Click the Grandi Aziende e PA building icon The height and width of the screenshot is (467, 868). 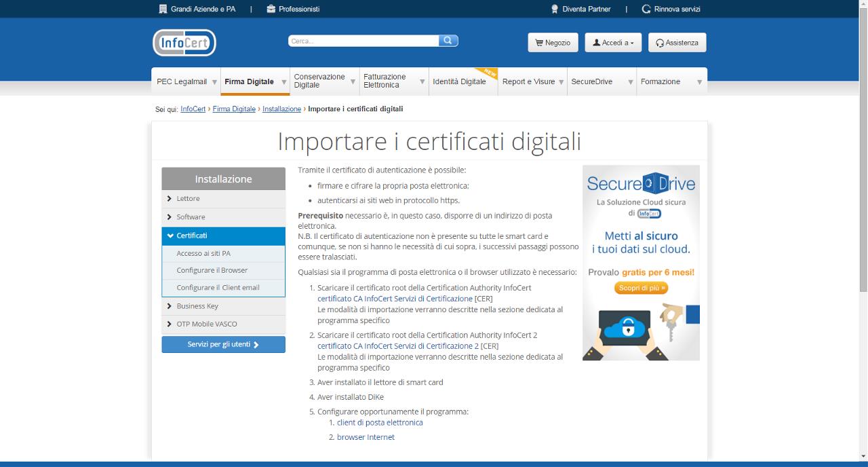click(x=163, y=9)
